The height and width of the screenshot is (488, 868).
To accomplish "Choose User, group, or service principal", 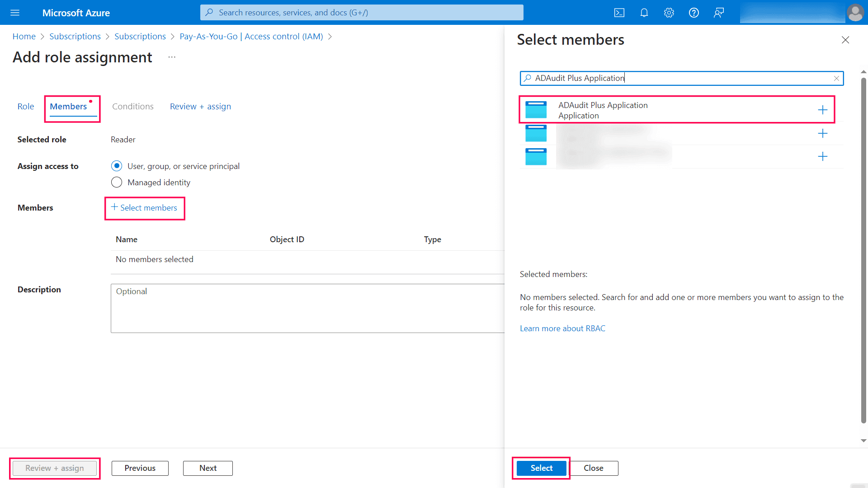I will tap(117, 166).
